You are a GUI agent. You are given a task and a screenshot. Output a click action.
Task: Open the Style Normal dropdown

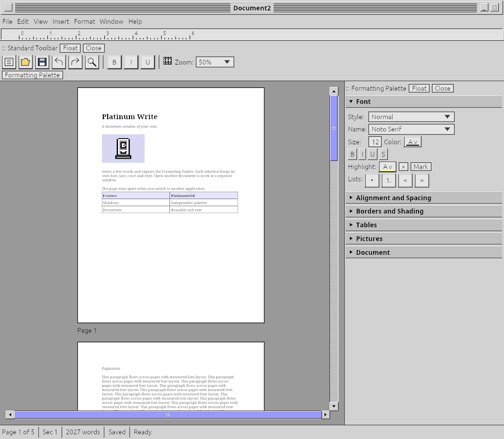pyautogui.click(x=411, y=117)
